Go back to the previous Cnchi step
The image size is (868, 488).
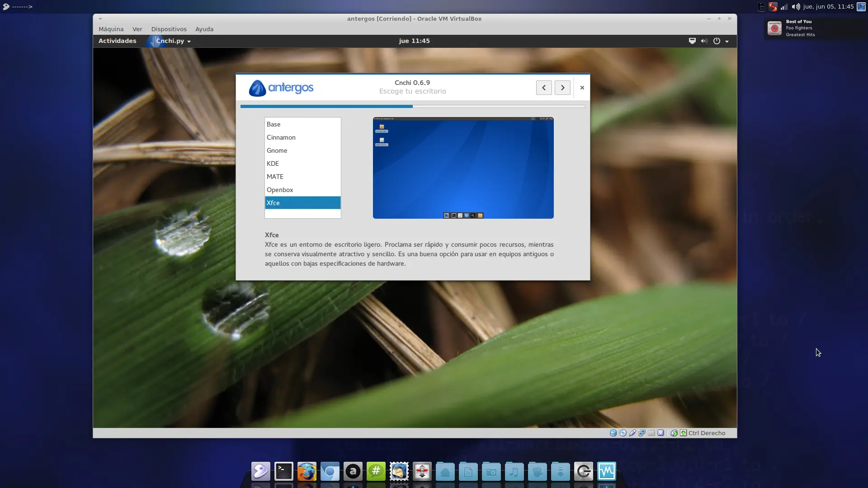click(x=544, y=88)
